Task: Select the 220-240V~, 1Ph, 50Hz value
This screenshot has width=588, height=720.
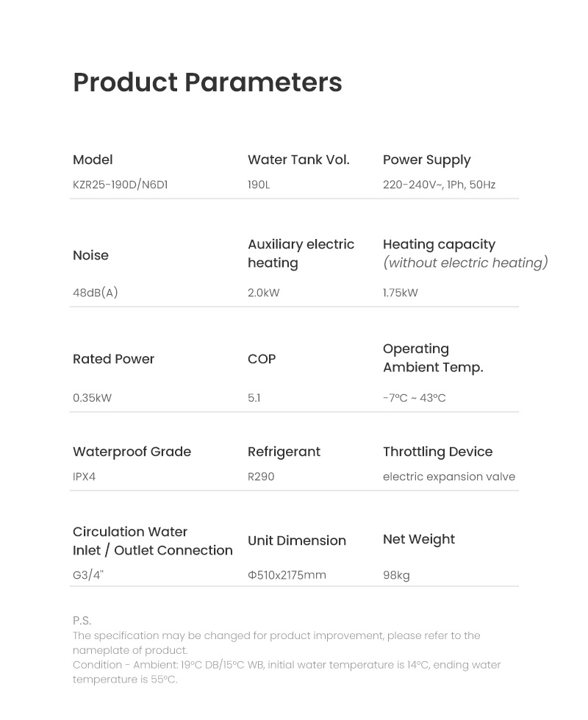Action: (440, 185)
